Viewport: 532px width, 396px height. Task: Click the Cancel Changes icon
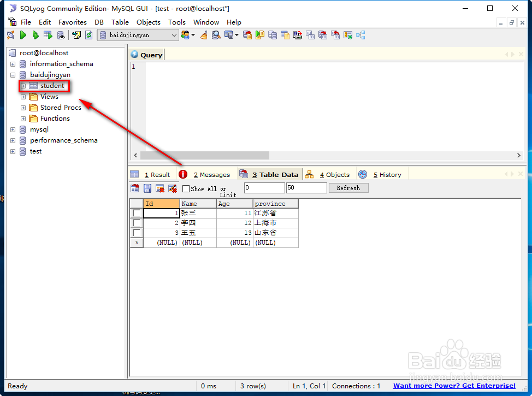[173, 188]
